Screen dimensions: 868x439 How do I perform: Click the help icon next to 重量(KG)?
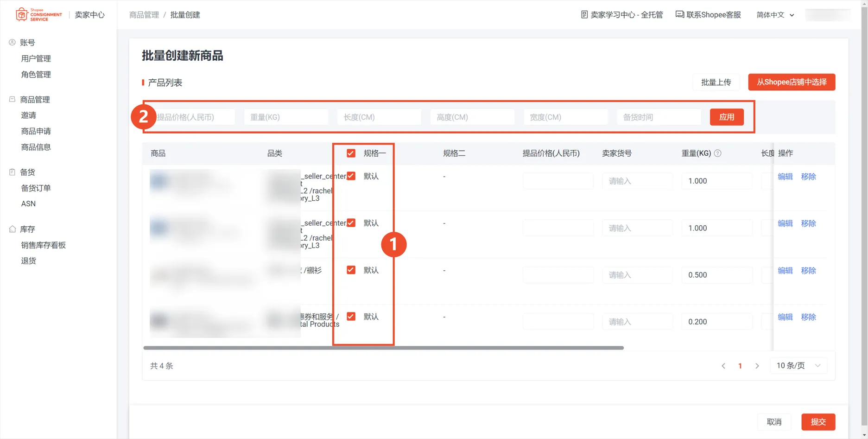pyautogui.click(x=717, y=153)
